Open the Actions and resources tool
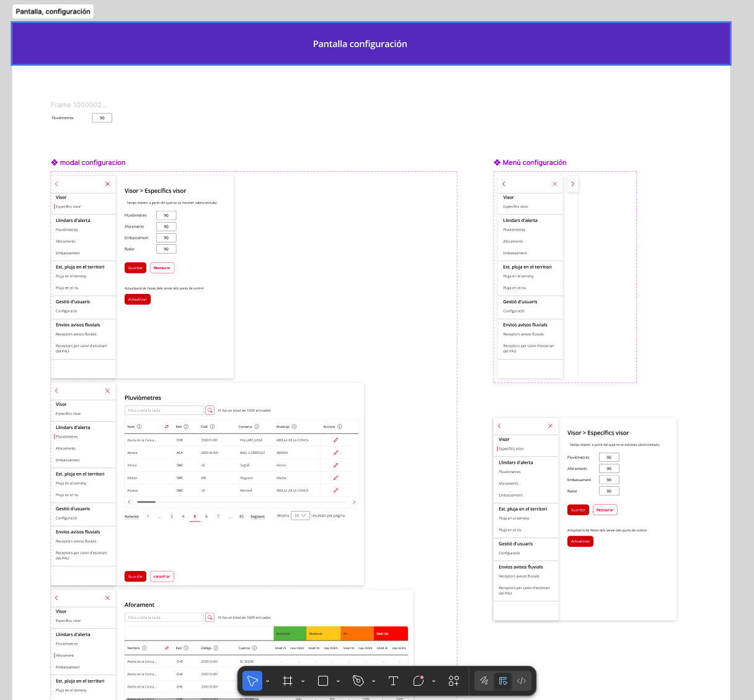Image resolution: width=754 pixels, height=700 pixels. 454,681
